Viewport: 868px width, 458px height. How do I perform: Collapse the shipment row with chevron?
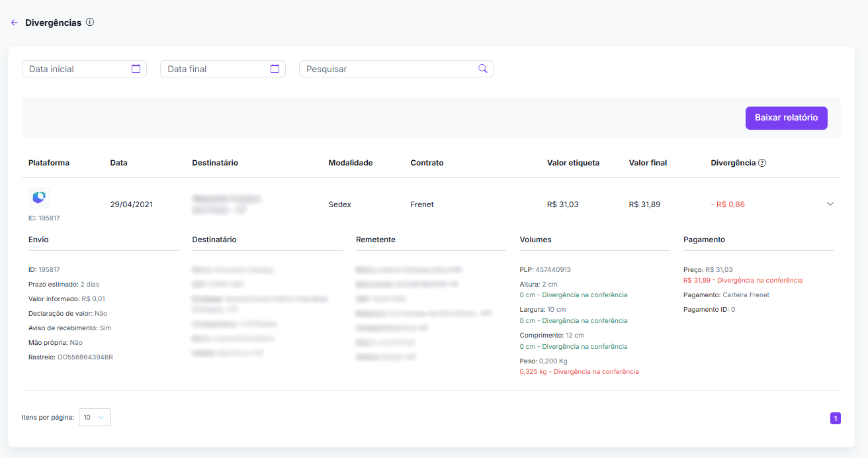coord(830,204)
